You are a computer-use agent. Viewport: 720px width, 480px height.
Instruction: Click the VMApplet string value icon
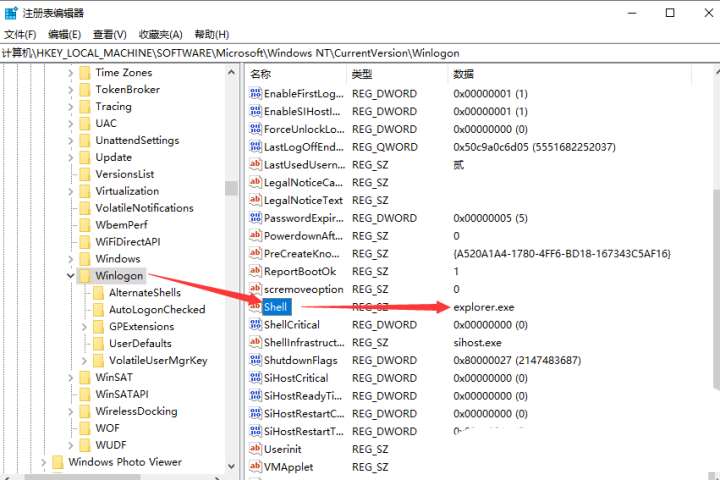[255, 467]
